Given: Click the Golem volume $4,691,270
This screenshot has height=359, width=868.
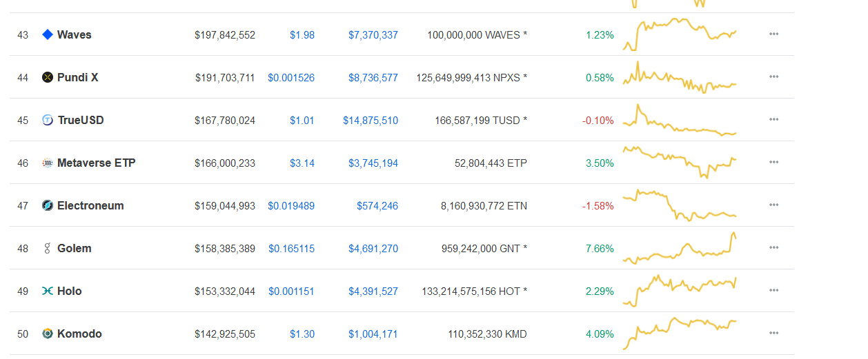Looking at the screenshot, I should pos(373,248).
